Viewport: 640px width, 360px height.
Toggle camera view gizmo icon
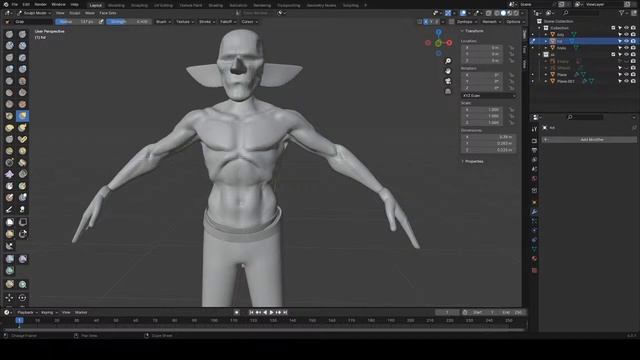448,81
